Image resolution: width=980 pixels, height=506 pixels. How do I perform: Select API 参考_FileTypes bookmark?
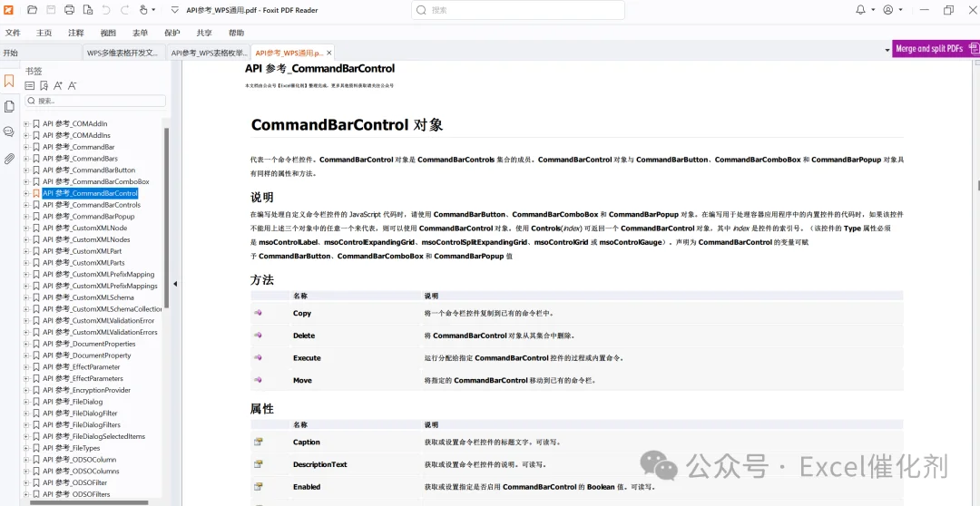[x=72, y=448]
